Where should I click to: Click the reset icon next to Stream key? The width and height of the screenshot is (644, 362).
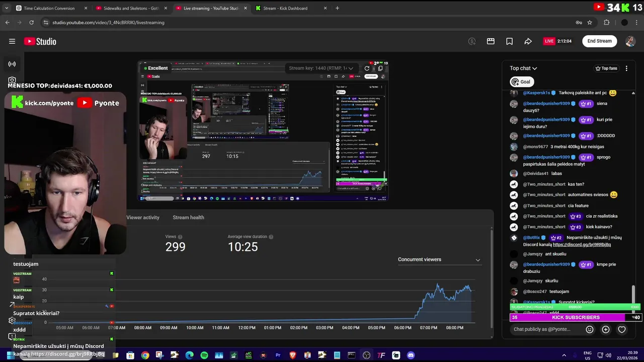tap(367, 68)
